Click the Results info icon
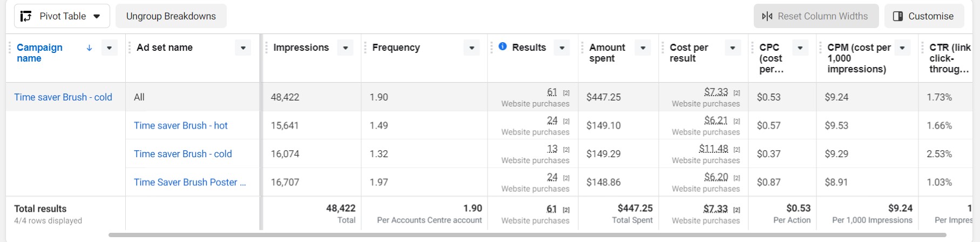The width and height of the screenshot is (980, 242). pyautogui.click(x=503, y=46)
